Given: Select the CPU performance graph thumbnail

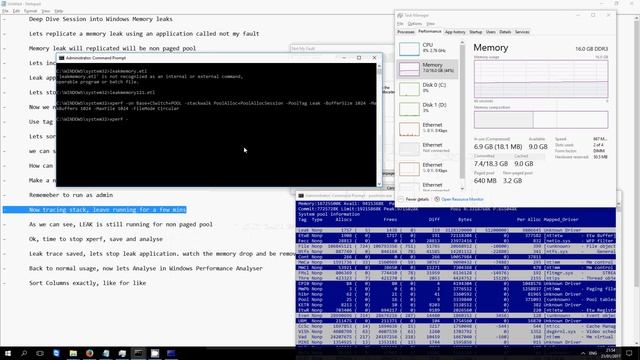Looking at the screenshot, I should 409,49.
